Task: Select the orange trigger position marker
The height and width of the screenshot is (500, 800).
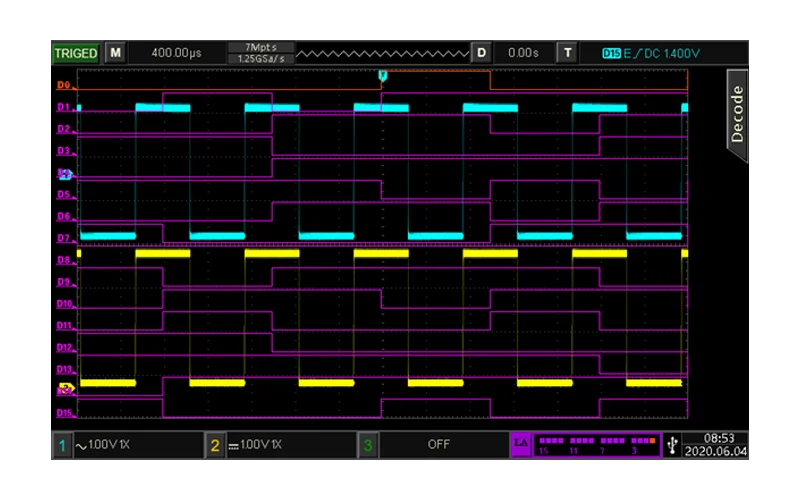Action: click(382, 76)
